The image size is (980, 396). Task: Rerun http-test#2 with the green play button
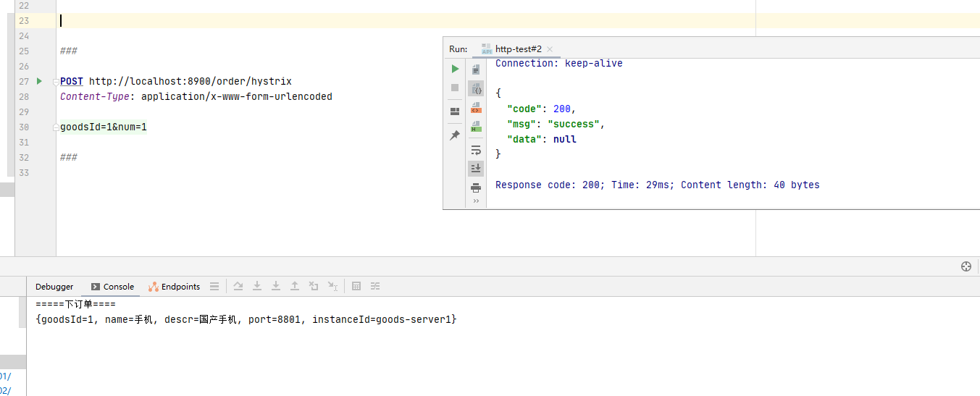(x=455, y=69)
